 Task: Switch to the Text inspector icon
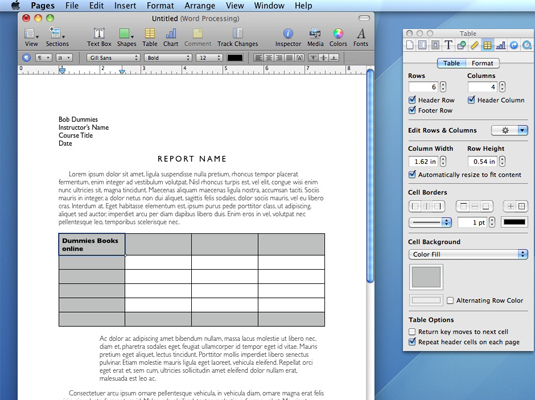point(448,45)
